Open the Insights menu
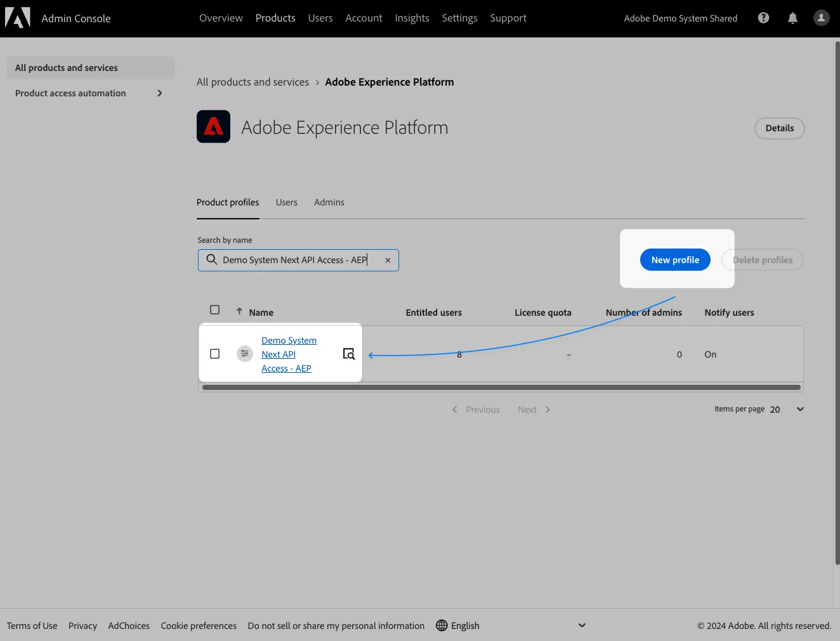 [x=412, y=18]
